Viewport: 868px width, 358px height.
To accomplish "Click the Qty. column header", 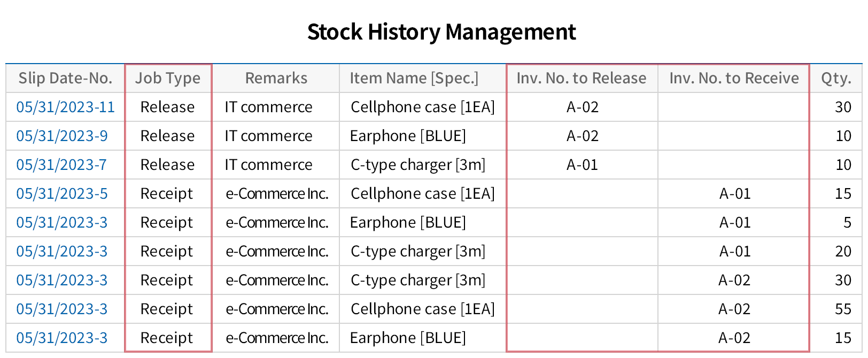I will (x=836, y=78).
